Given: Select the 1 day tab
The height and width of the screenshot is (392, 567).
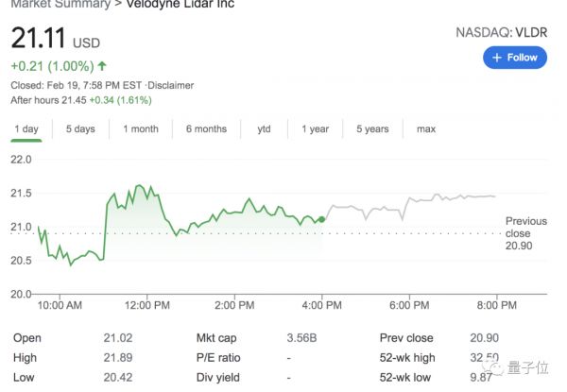Looking at the screenshot, I should point(27,129).
